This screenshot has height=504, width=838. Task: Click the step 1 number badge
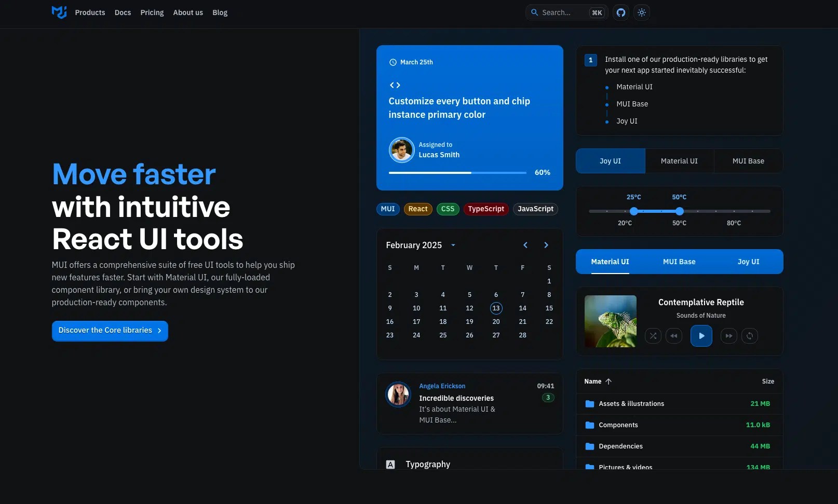[591, 60]
